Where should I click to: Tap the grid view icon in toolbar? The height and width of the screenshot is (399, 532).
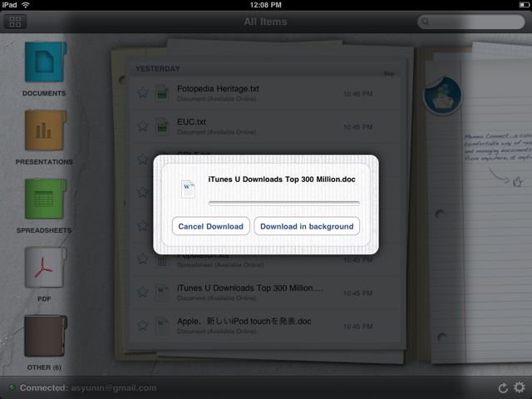click(x=15, y=22)
